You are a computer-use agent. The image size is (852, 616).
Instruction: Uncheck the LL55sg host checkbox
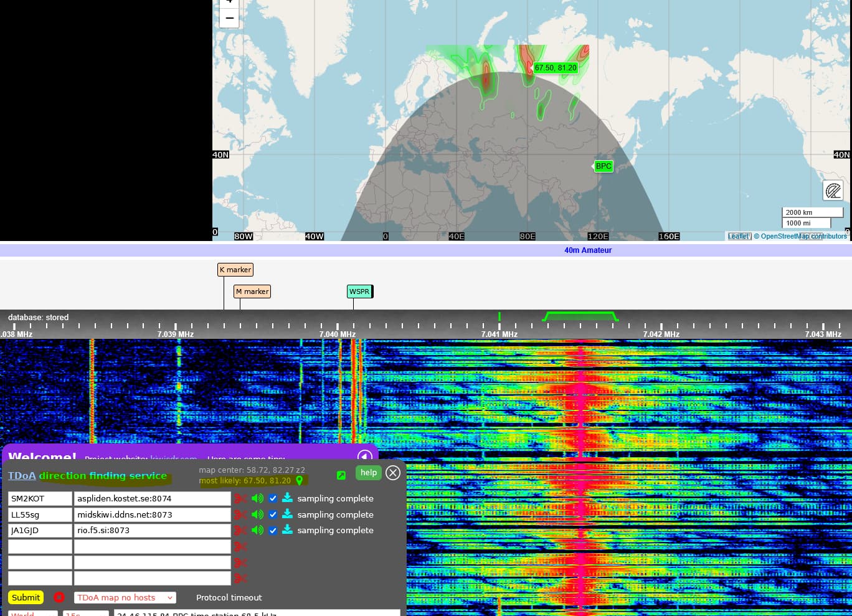point(273,514)
